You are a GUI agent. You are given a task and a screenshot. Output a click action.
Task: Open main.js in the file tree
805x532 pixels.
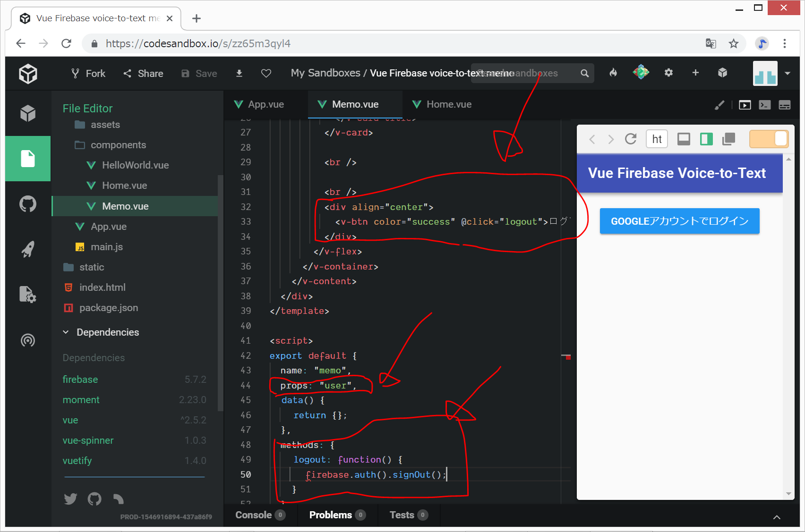tap(107, 247)
